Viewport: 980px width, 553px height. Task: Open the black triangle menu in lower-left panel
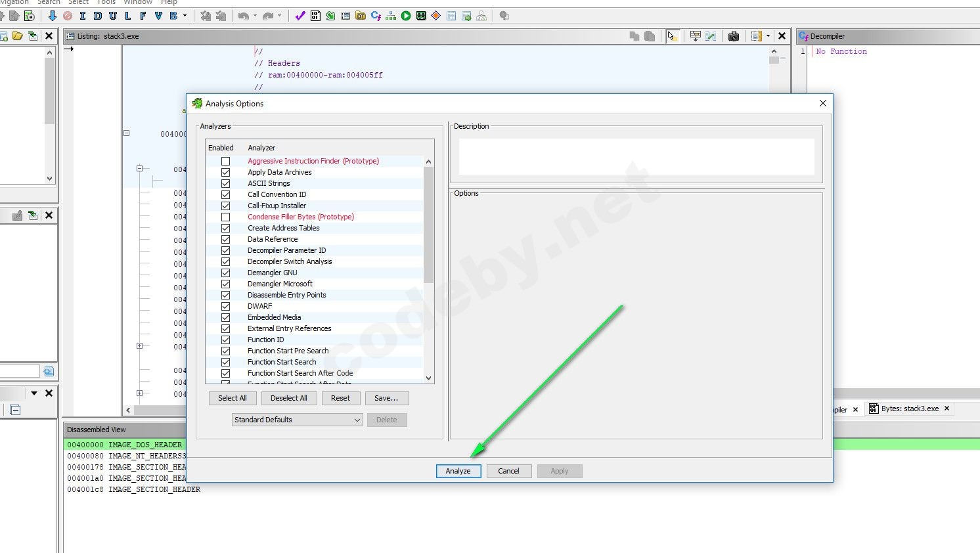[34, 393]
